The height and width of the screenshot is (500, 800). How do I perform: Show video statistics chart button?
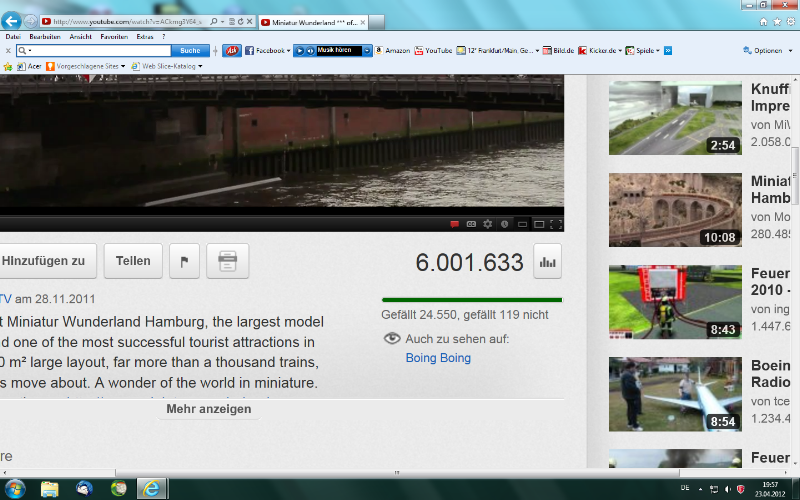pos(547,262)
